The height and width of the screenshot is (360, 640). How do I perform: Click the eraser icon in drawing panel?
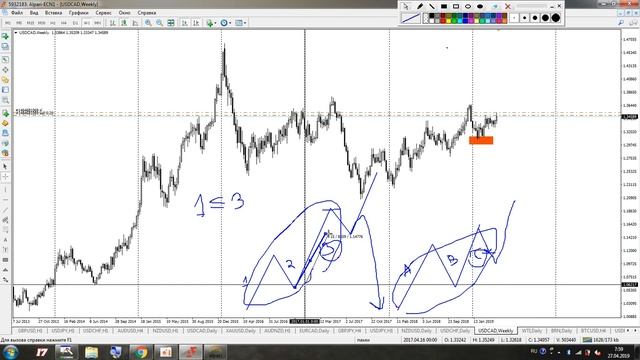tap(495, 7)
